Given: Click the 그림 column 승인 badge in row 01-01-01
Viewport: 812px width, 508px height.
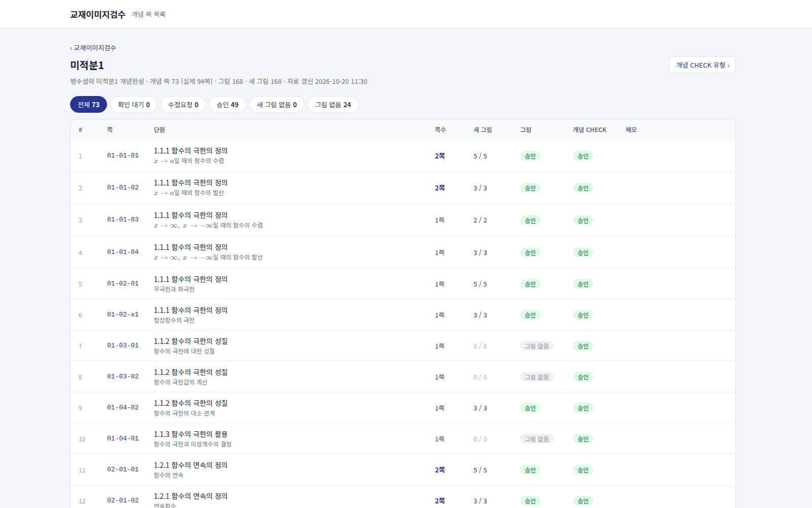Looking at the screenshot, I should click(530, 156).
